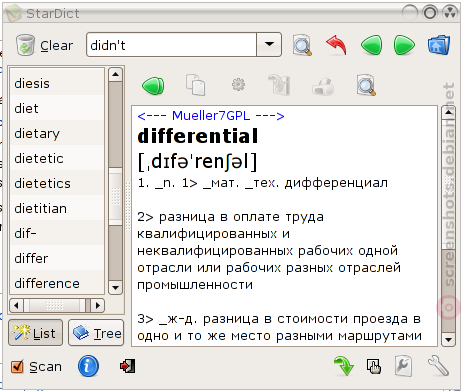This screenshot has height=391, width=461.
Task: Click the green pronounce word icon
Action: tap(153, 86)
